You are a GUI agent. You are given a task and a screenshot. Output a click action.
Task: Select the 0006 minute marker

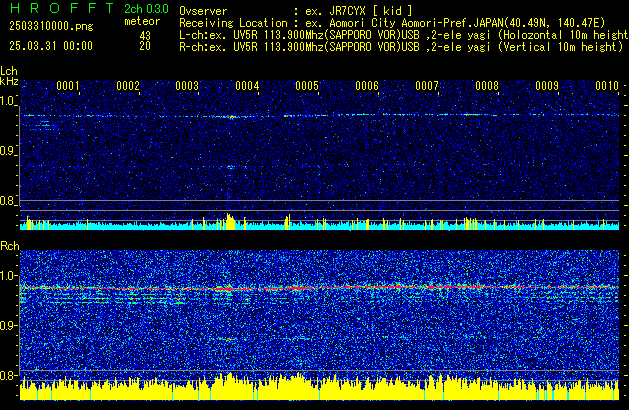(367, 86)
